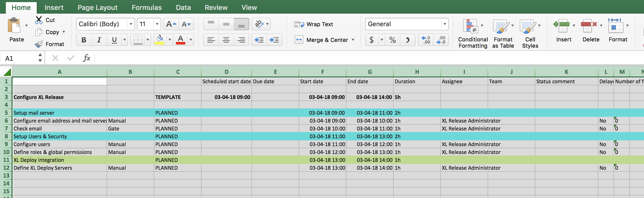Click the Paste clipboard icon
644x198 pixels.
pyautogui.click(x=14, y=26)
